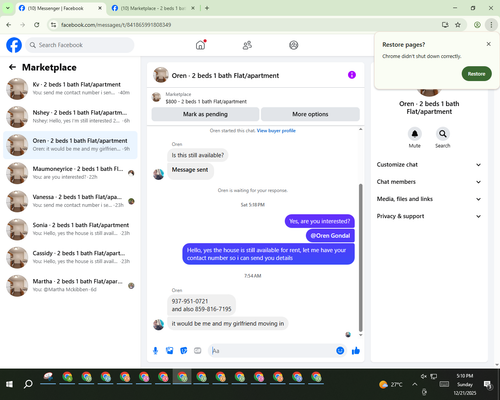500x400 pixels.
Task: Open the weather widget showing 27°C
Action: coord(391,384)
